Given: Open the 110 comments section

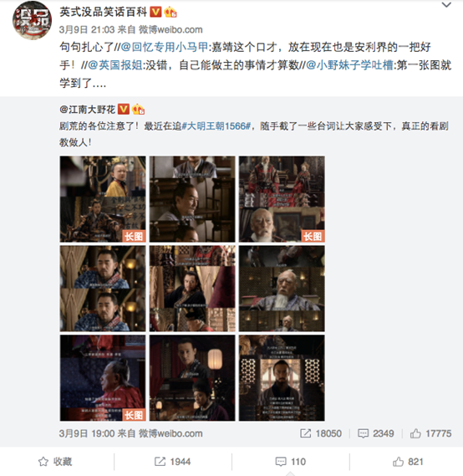Looking at the screenshot, I should click(x=291, y=462).
